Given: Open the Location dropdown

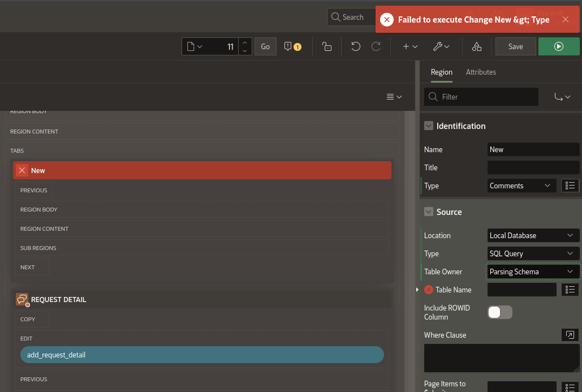Looking at the screenshot, I should point(533,235).
